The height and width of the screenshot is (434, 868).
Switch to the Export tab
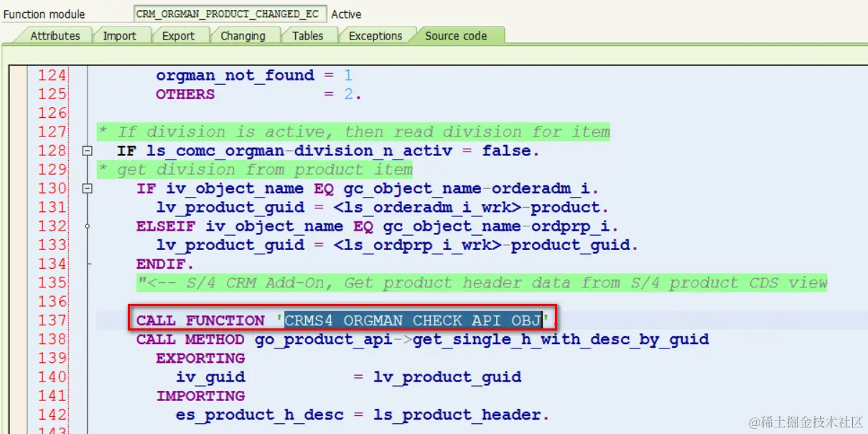[x=178, y=35]
